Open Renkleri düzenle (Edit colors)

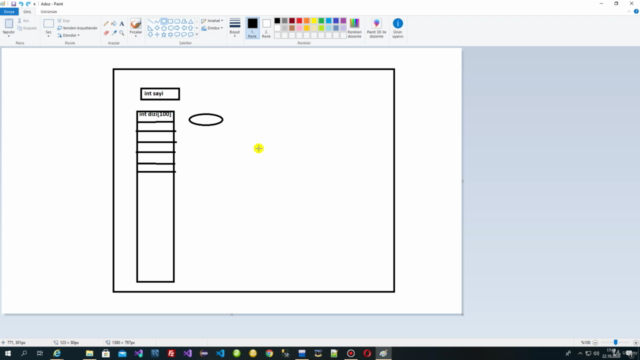tap(354, 28)
